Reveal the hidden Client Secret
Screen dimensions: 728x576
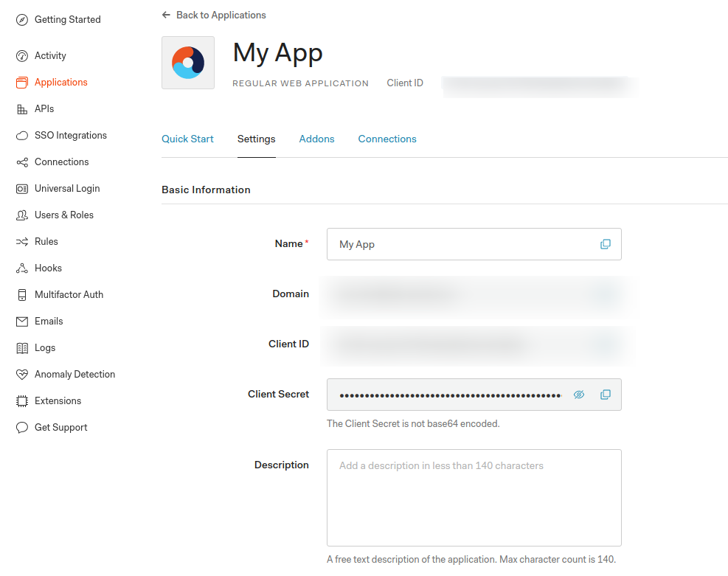tap(579, 395)
